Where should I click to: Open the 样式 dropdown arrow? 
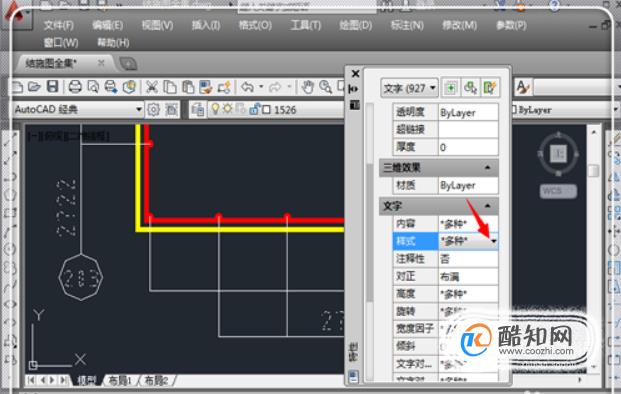tap(493, 241)
